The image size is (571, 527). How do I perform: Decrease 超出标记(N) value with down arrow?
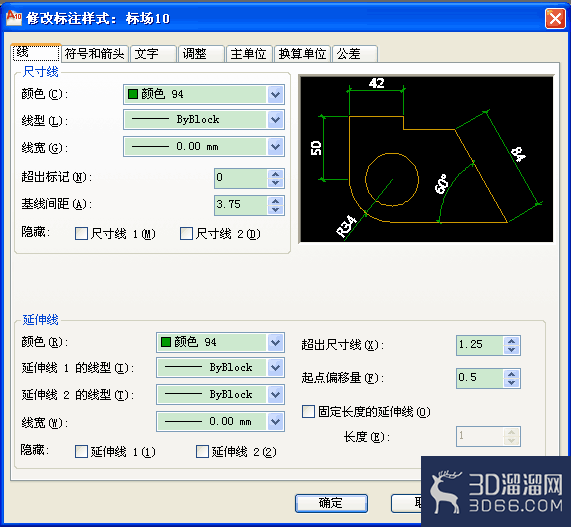[x=276, y=183]
